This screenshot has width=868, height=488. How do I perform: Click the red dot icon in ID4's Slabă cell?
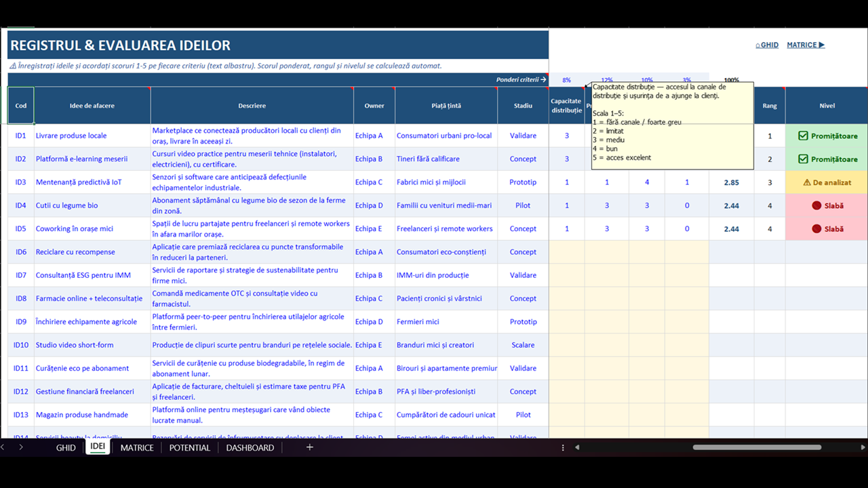pos(816,205)
